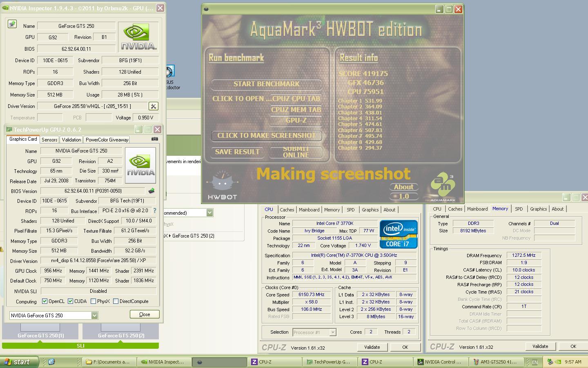
Task: Click OK in right CPU-Z window
Action: [x=573, y=346]
